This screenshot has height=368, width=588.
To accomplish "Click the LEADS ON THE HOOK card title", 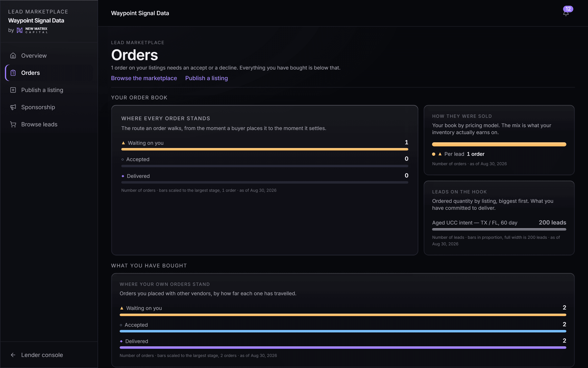I will 459,192.
